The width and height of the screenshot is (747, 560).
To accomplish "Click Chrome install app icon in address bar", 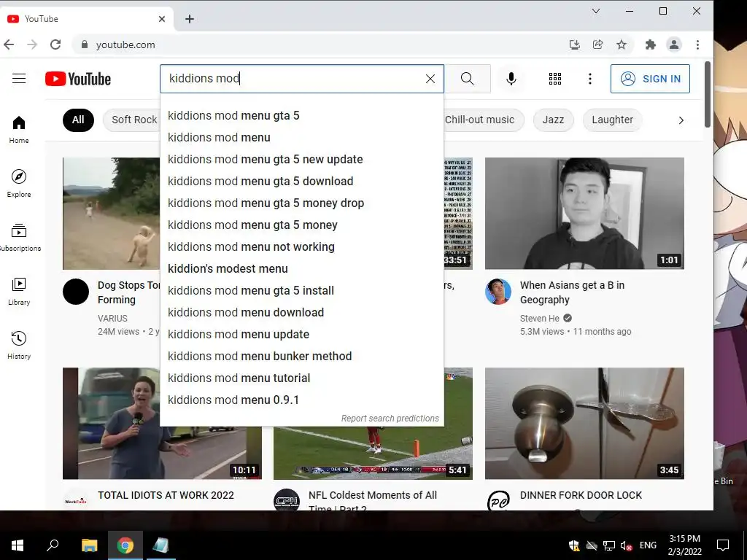I will [x=575, y=44].
